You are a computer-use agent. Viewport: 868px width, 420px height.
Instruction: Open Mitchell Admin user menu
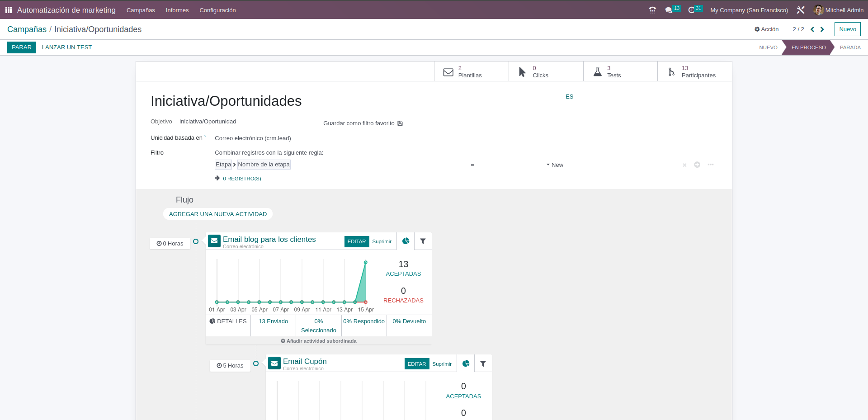839,10
